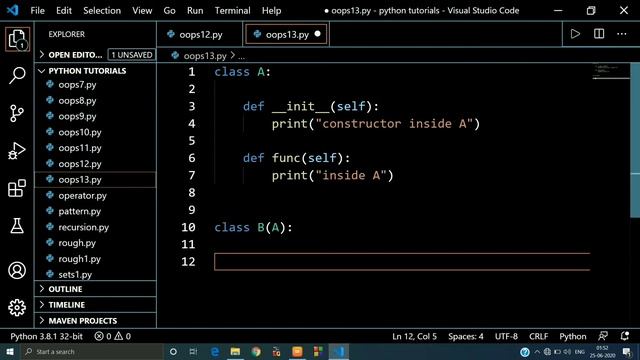
Task: Change line ending via CRLF
Action: point(538,336)
